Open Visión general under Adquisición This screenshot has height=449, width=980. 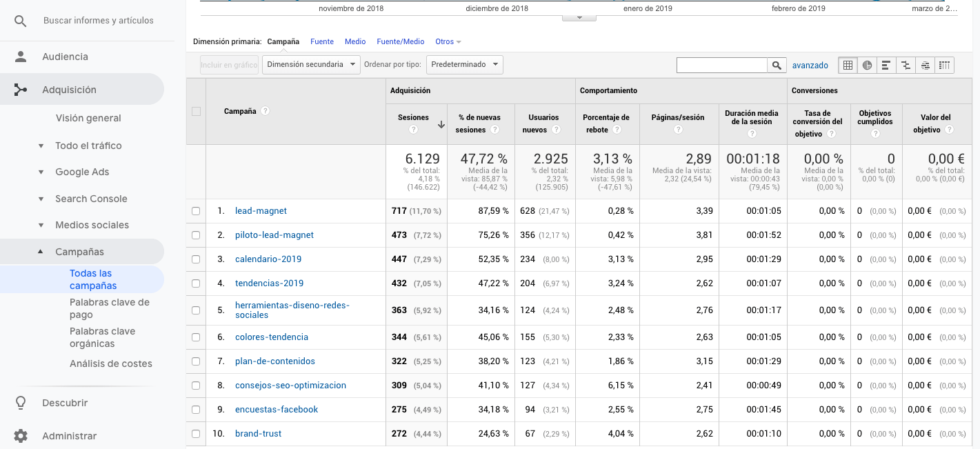click(88, 118)
